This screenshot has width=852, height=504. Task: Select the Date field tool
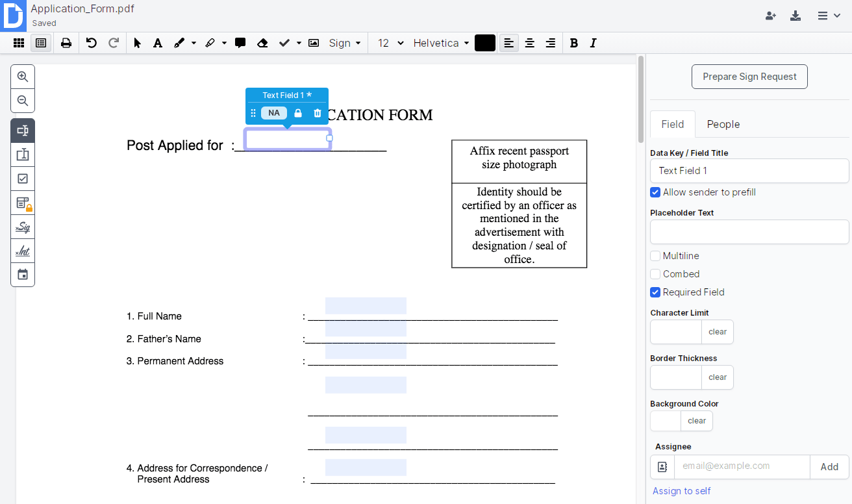point(23,274)
